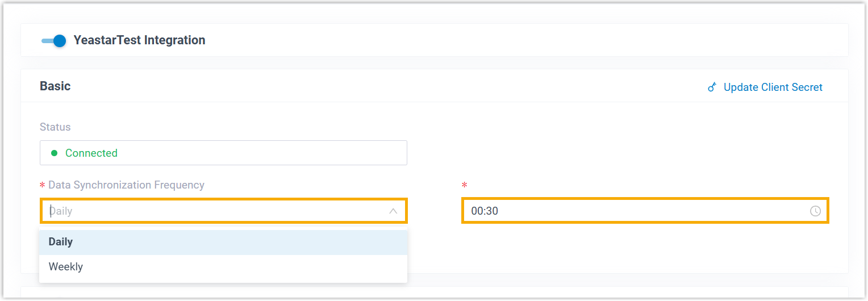
Task: Click the key icon beside Update Client Secret
Action: pos(712,87)
